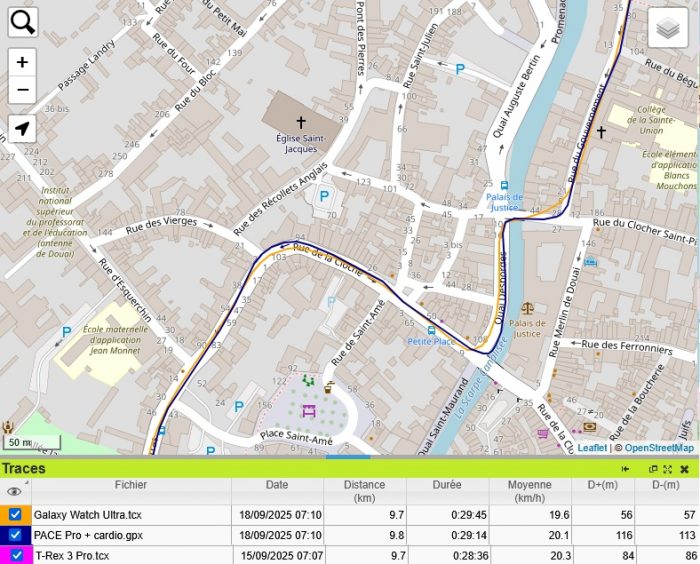Screen dimensions: 700x564
Task: Uncheck the PACE Pro + cardio.gpx trace
Action: click(x=15, y=535)
